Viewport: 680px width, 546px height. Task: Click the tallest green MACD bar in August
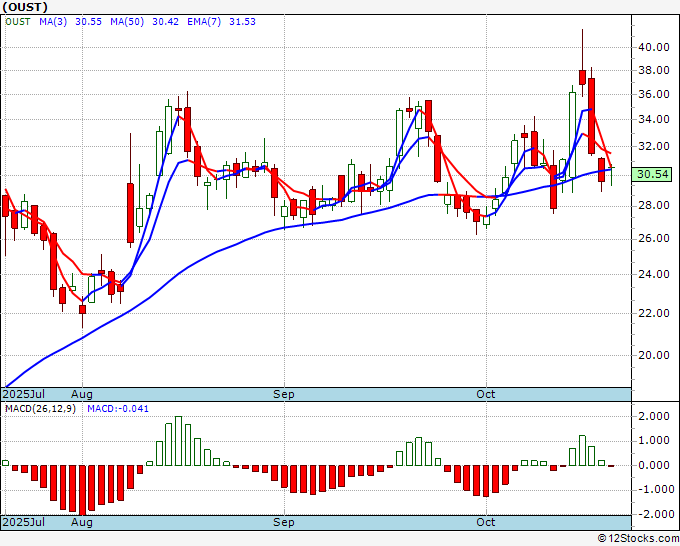pos(178,441)
